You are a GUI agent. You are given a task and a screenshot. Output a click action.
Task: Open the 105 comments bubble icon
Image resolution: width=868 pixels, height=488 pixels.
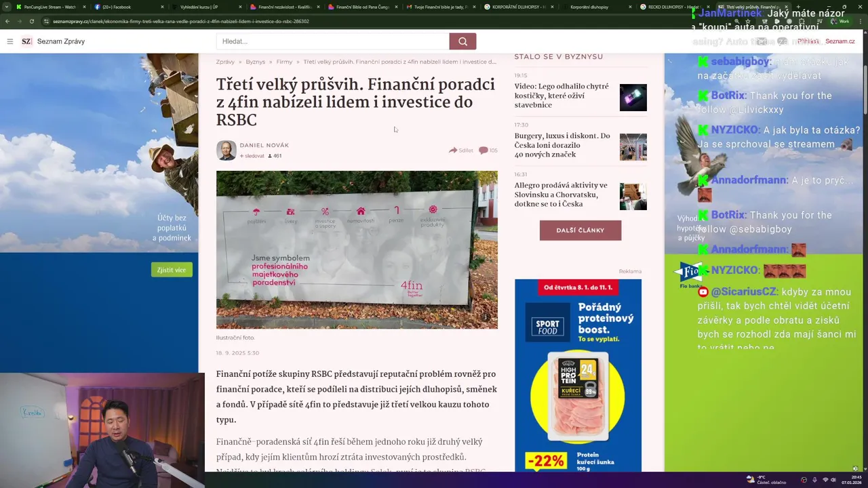tap(488, 150)
